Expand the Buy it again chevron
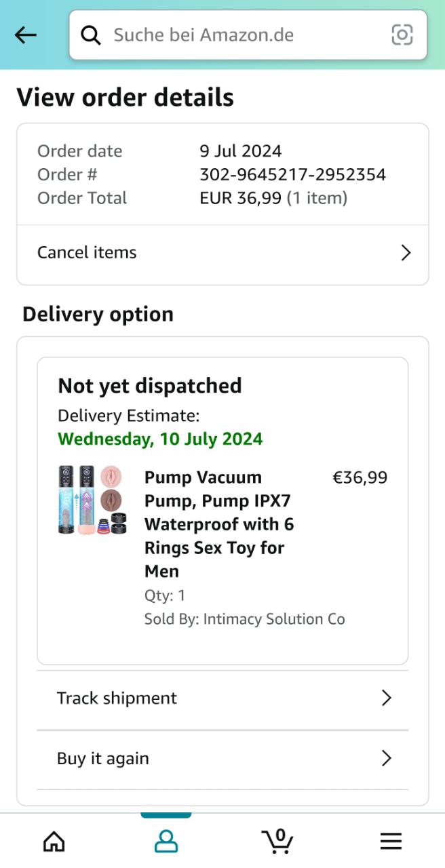445x868 pixels. point(386,758)
